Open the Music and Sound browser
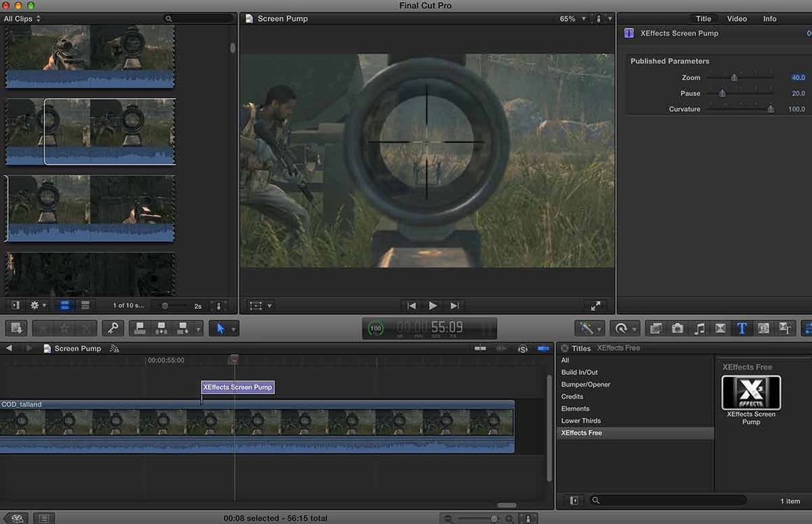This screenshot has width=812, height=524. 699,329
